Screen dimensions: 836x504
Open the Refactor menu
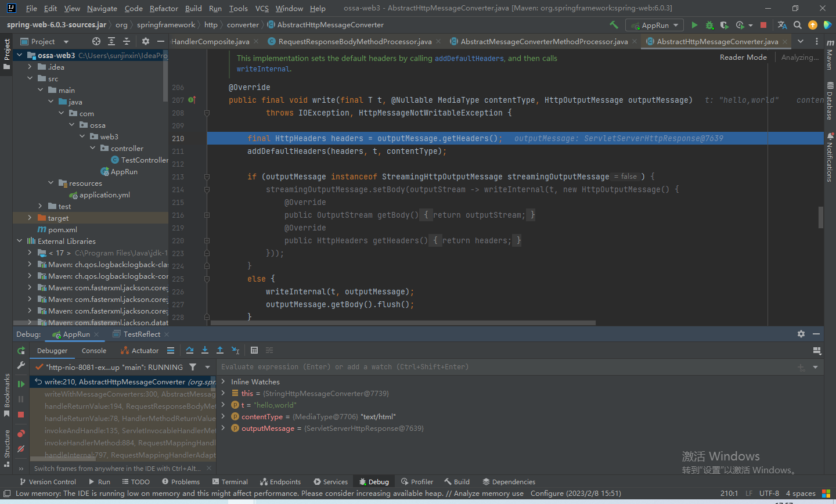click(x=164, y=8)
